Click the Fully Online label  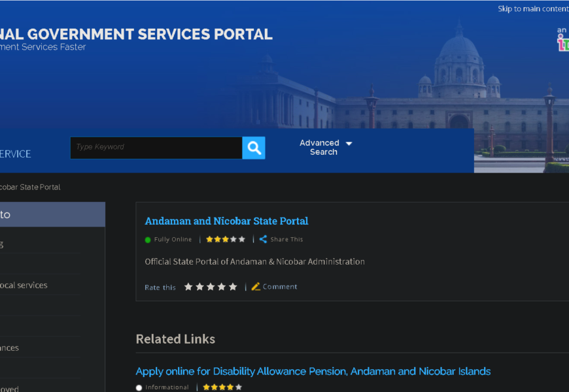pyautogui.click(x=173, y=239)
